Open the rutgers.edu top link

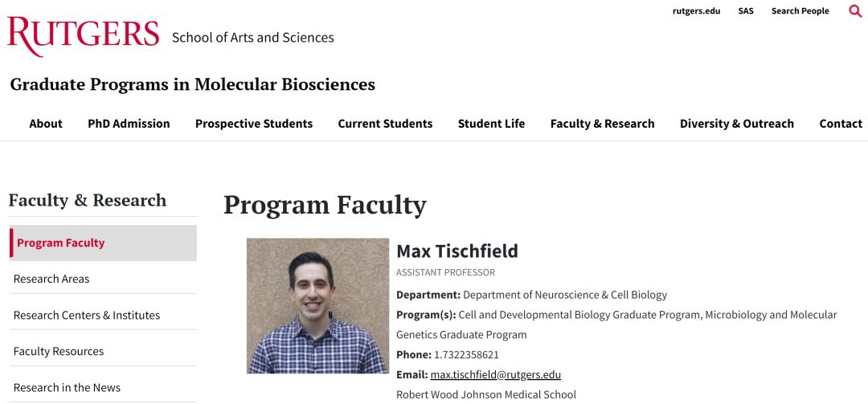(696, 11)
